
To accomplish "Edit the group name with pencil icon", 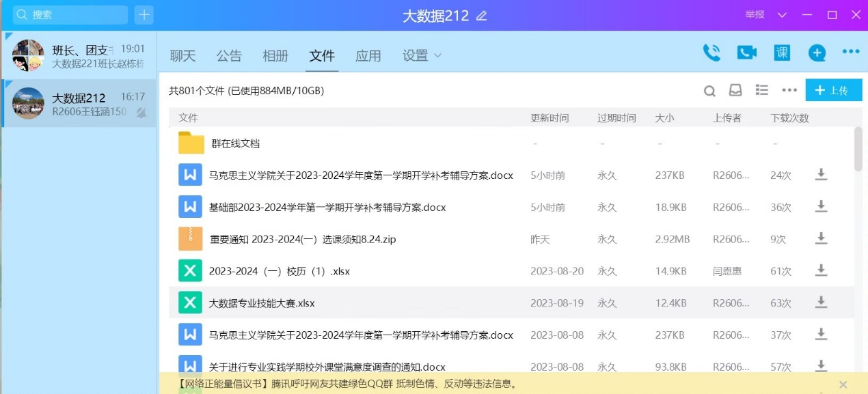I will [x=482, y=16].
